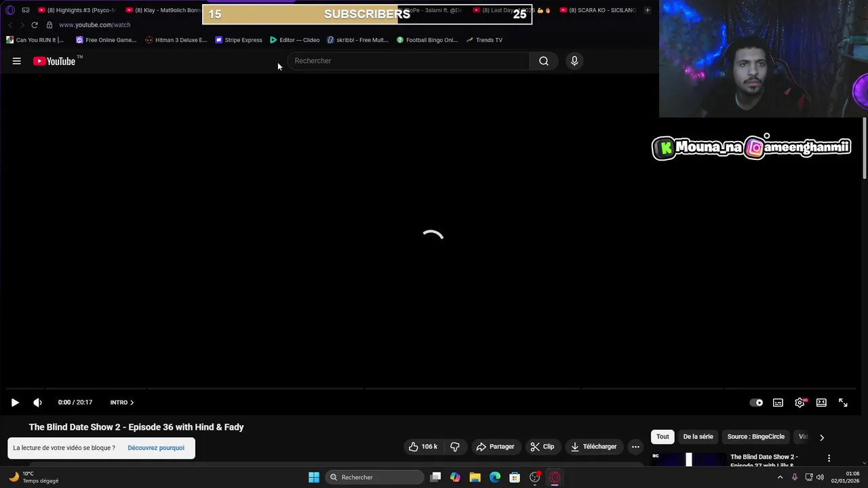View the site padlock security info

49,25
